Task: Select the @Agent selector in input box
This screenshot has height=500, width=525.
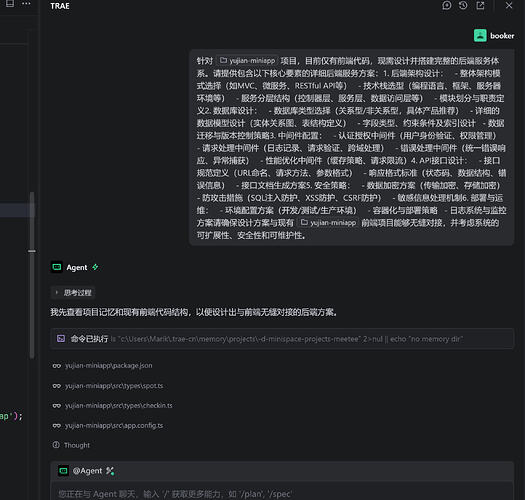Action: [87, 471]
